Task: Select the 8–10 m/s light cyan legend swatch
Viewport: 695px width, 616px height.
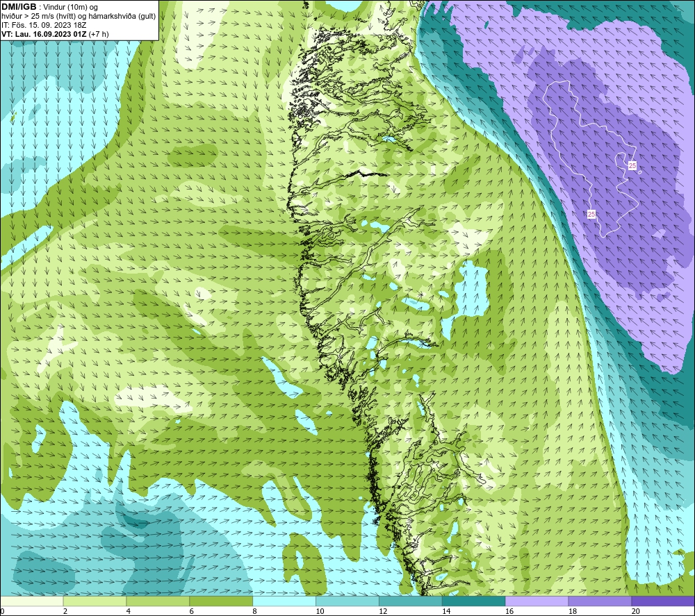Action: point(284,601)
